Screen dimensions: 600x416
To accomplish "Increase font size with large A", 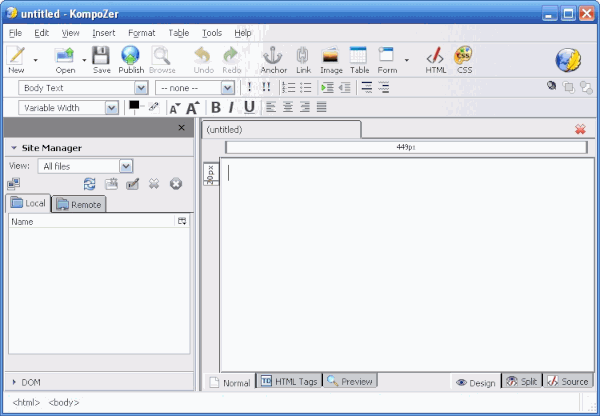I will coord(193,108).
